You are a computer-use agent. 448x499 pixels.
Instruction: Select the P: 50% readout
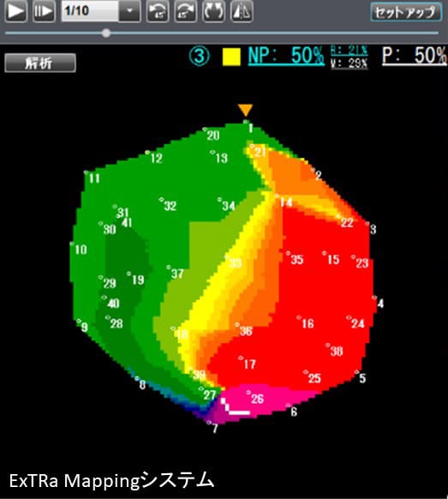click(x=414, y=56)
